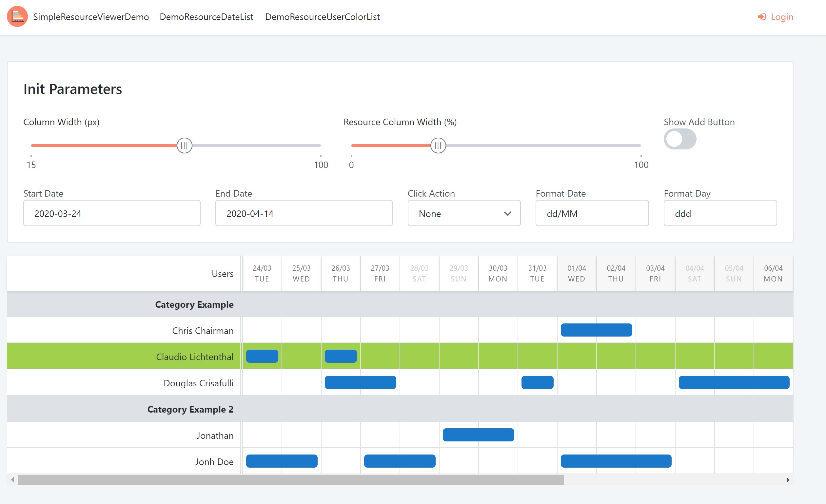Click the 24/03 TUE date header
826x504 pixels.
(x=262, y=273)
